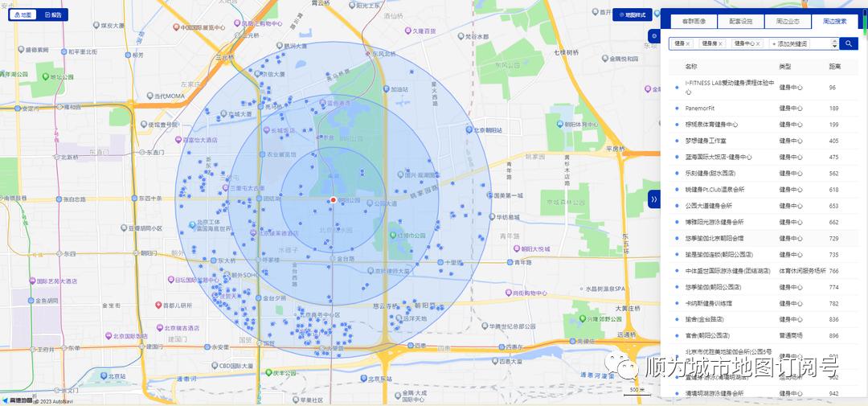868x406 pixels.
Task: Click the red center marker on map
Action: tap(334, 199)
